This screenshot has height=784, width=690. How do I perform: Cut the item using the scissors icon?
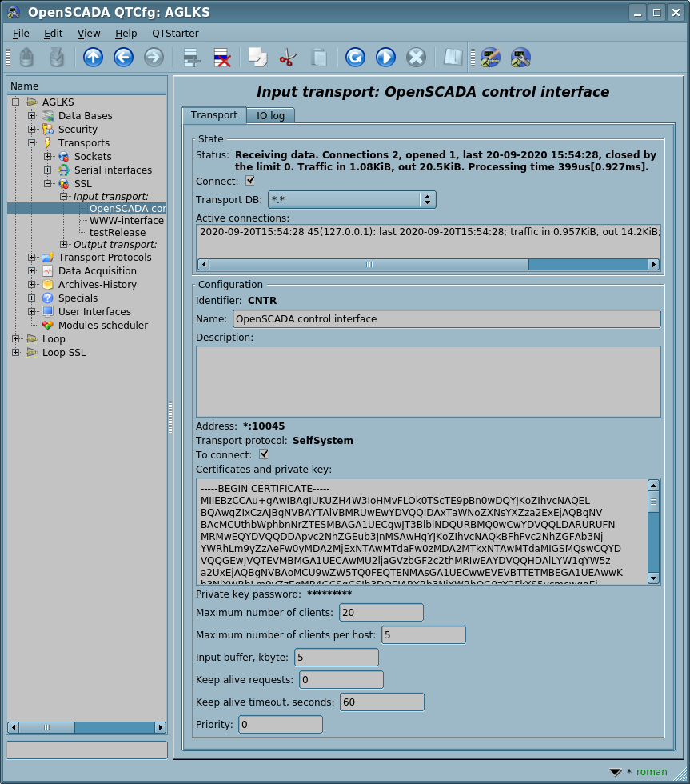click(x=289, y=58)
